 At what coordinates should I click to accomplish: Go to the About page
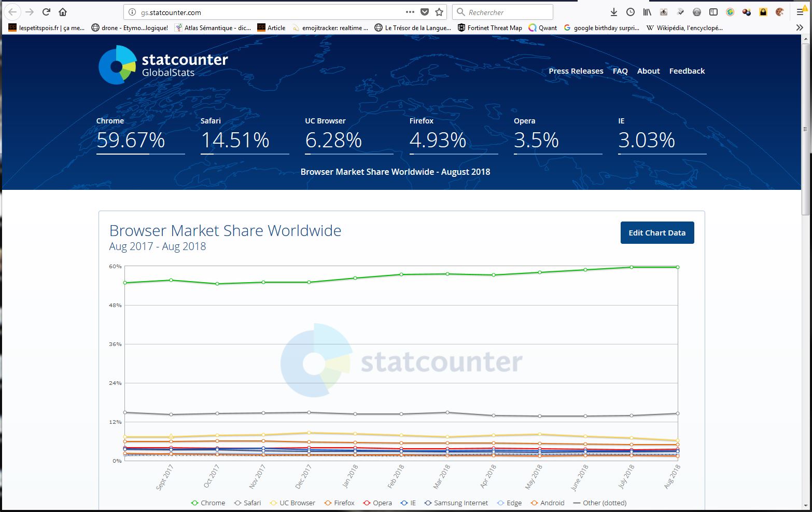pos(648,71)
